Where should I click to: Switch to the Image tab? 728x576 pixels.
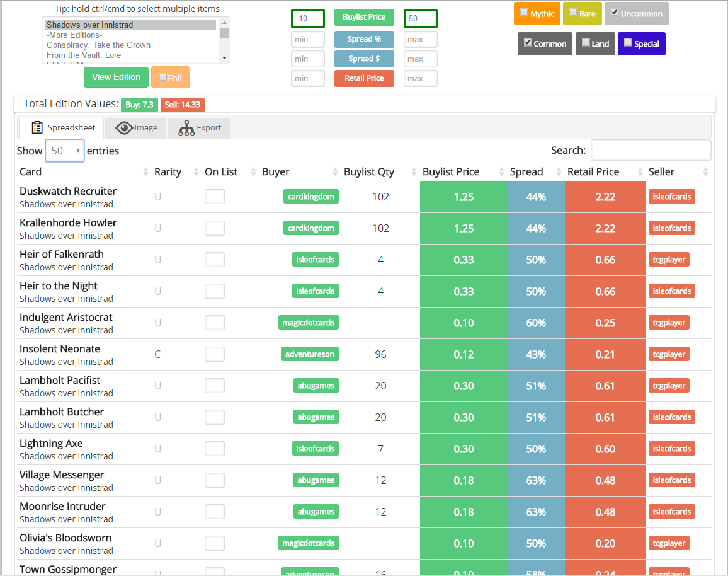pyautogui.click(x=136, y=128)
